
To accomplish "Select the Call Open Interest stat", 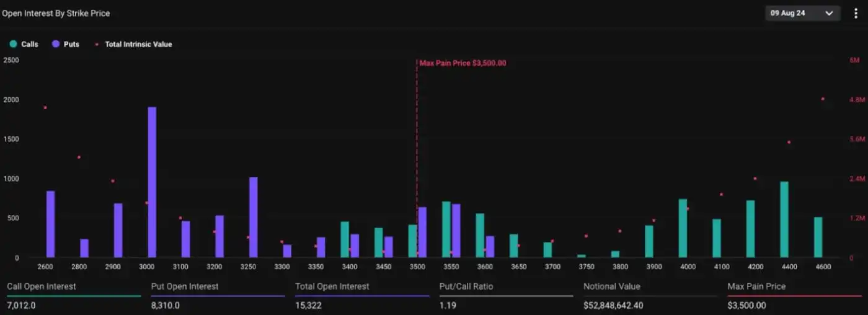I will pos(42,296).
